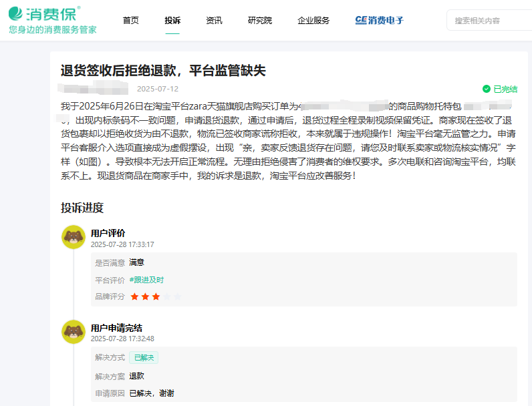Click the fourth gray rating star

click(x=166, y=297)
